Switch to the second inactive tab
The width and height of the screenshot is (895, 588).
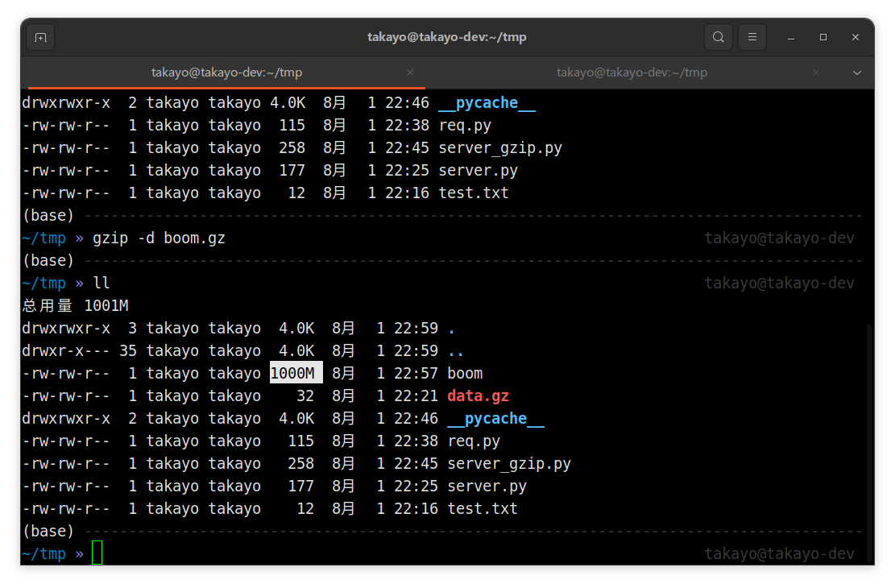631,72
